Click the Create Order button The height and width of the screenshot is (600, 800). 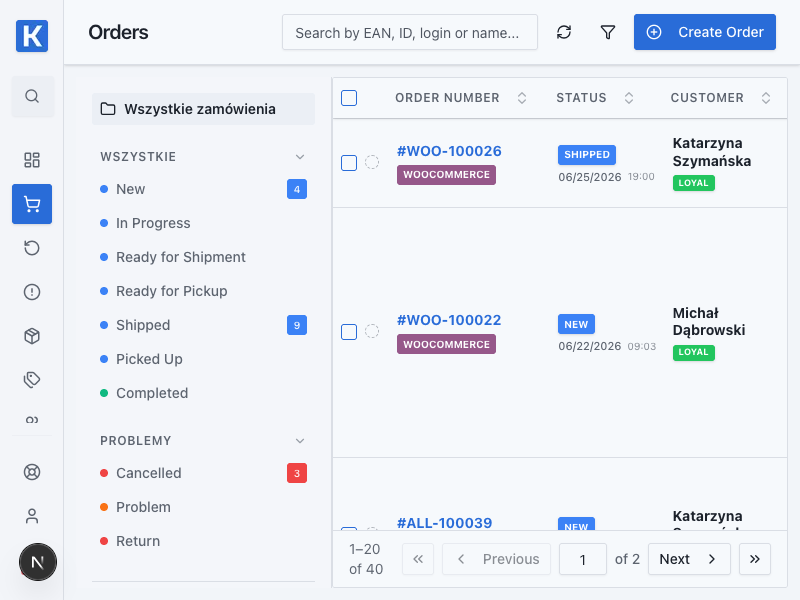click(705, 32)
